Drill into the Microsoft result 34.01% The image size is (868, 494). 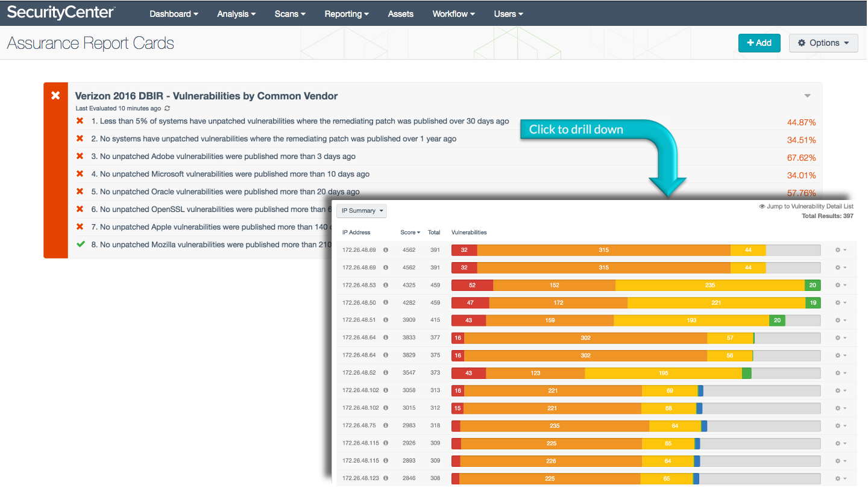pyautogui.click(x=802, y=175)
